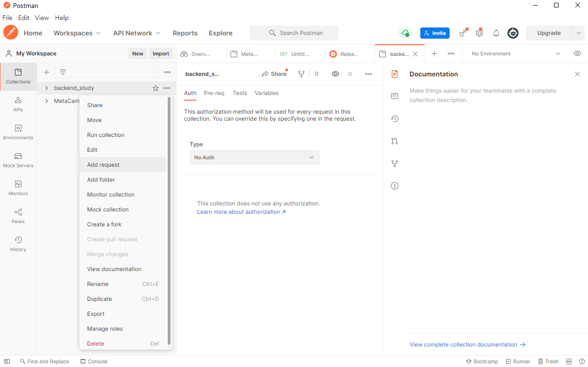This screenshot has height=367, width=588.
Task: Click the Search Postman field
Action: pyautogui.click(x=294, y=33)
